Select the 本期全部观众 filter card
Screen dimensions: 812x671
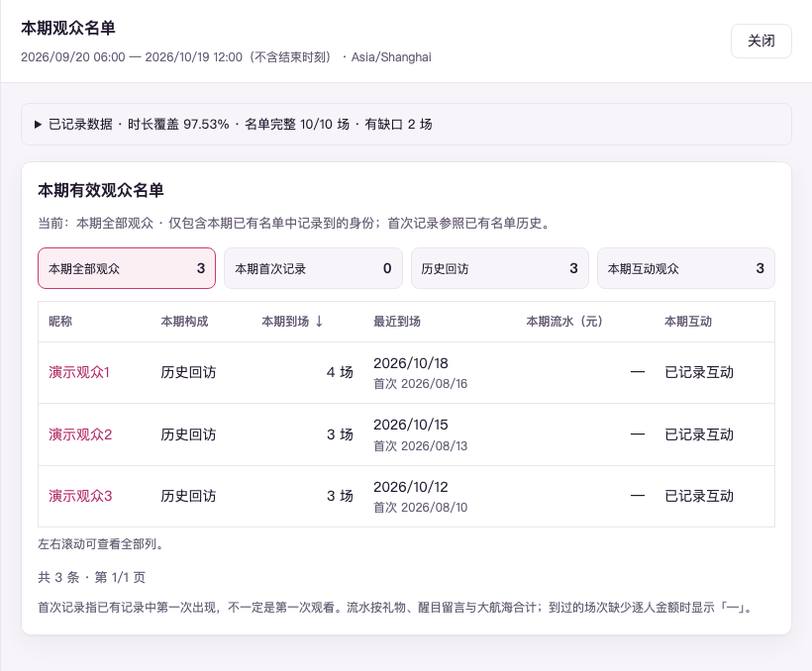[127, 268]
